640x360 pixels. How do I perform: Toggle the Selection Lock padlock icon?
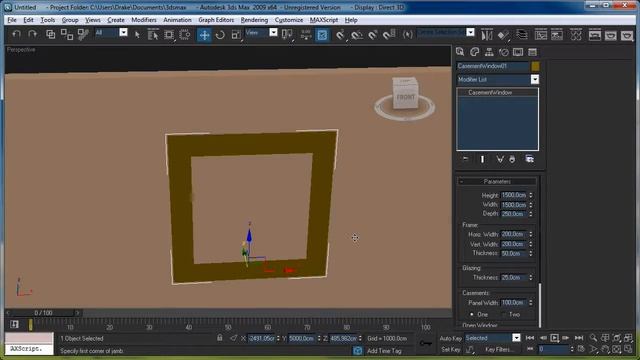[220, 338]
